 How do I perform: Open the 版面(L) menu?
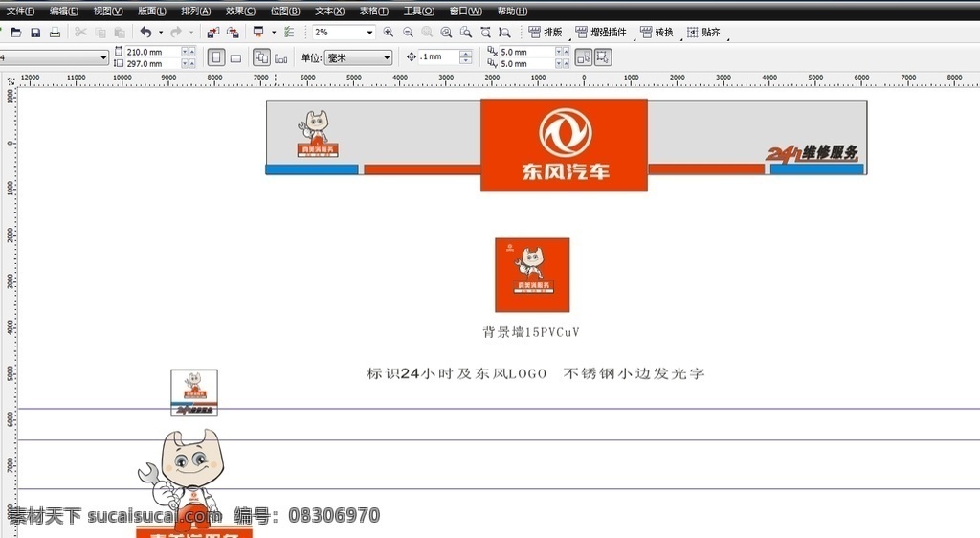pyautogui.click(x=152, y=11)
